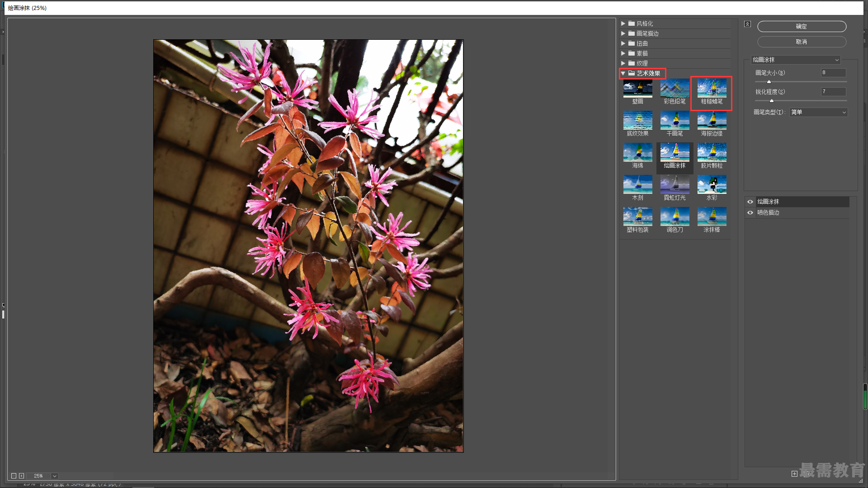
Task: Select the 绘画涂抹 filter thumbnail
Action: click(675, 153)
